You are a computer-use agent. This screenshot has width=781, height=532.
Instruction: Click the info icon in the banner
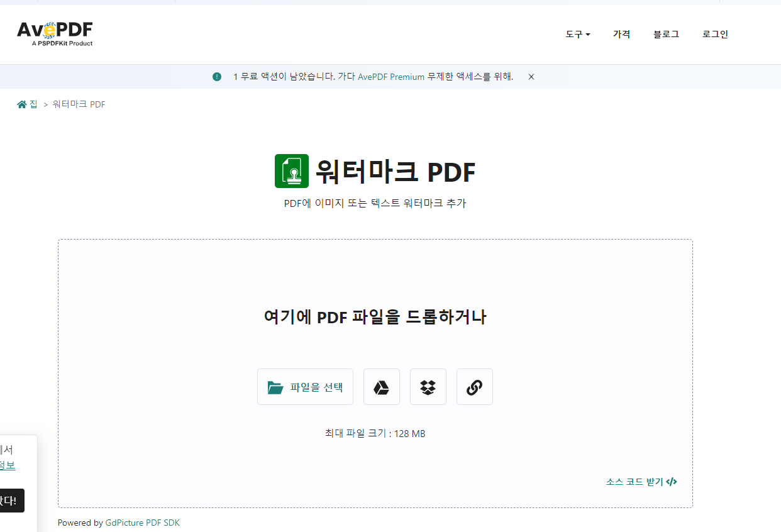coord(217,77)
